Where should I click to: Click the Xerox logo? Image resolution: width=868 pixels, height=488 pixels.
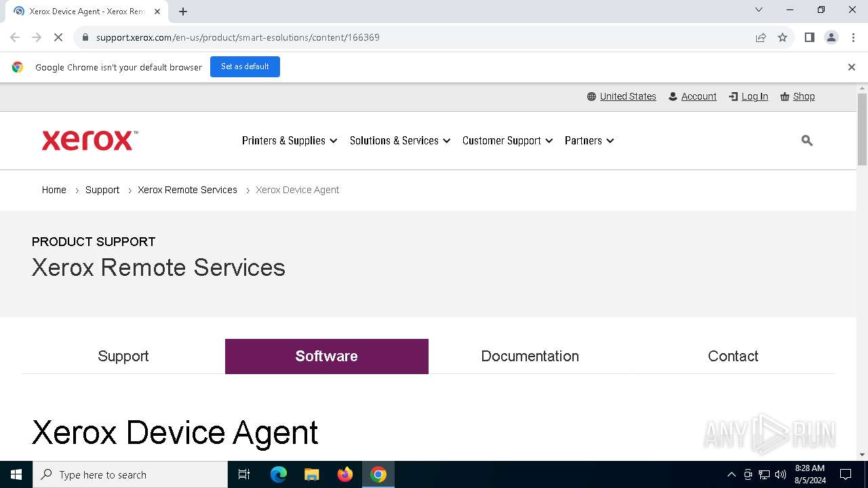click(90, 140)
